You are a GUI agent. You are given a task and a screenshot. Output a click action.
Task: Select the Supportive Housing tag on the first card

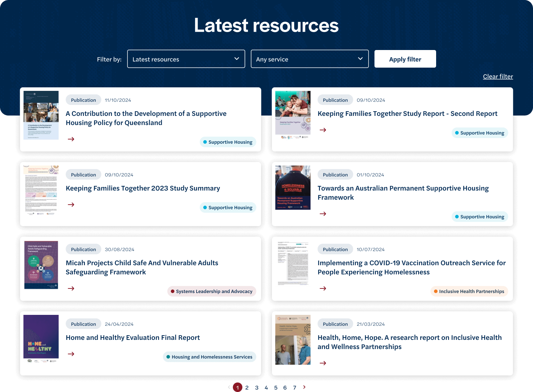228,142
